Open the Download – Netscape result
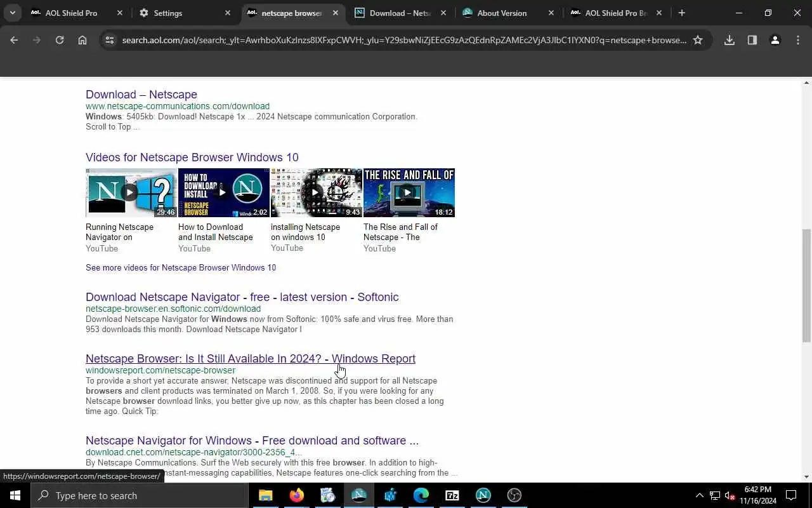Viewport: 812px width, 508px height. click(x=141, y=95)
